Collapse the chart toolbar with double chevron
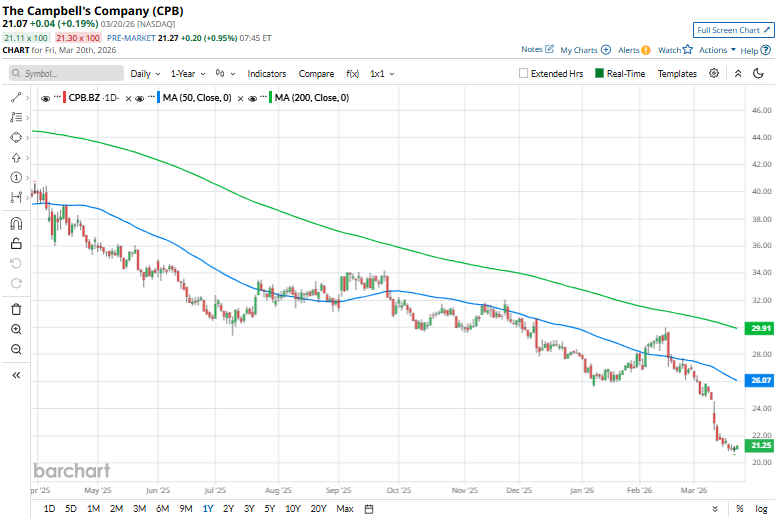Viewport: 777px width, 522px height. click(738, 73)
